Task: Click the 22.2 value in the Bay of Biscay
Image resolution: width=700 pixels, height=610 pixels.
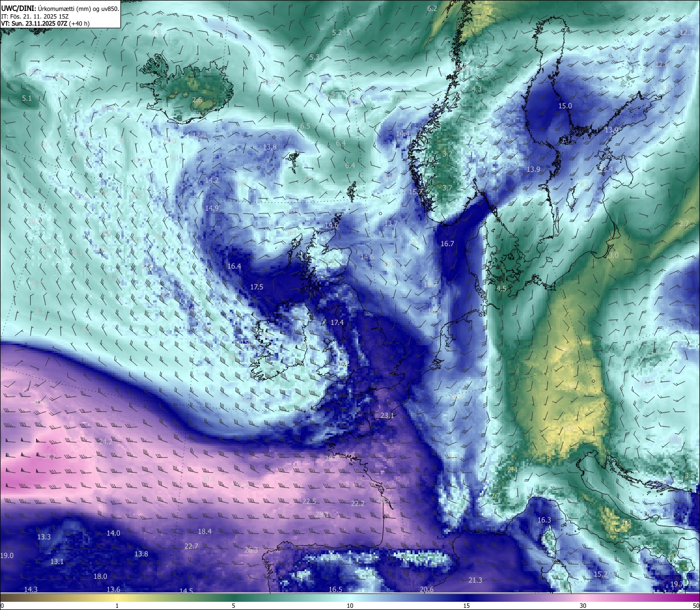Action: pyautogui.click(x=358, y=504)
